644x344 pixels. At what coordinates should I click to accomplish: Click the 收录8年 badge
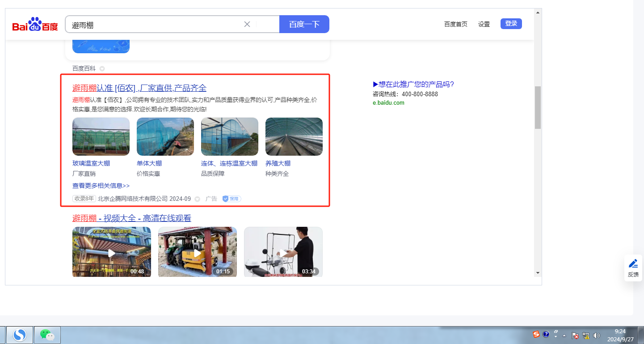coord(84,199)
